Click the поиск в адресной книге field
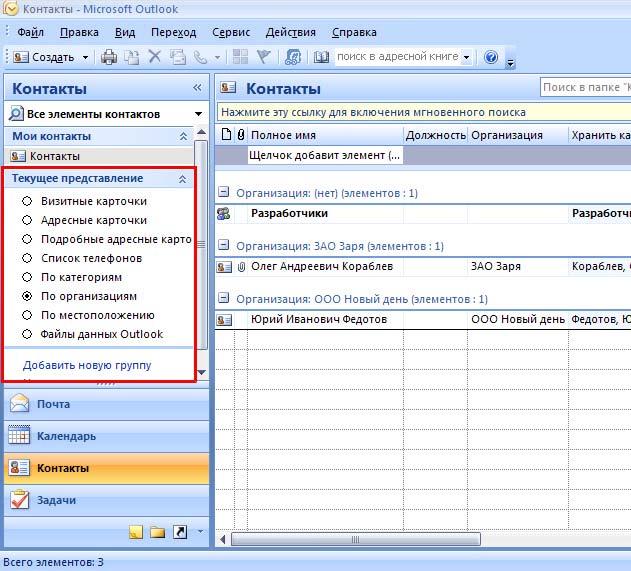This screenshot has width=631, height=571. click(398, 57)
